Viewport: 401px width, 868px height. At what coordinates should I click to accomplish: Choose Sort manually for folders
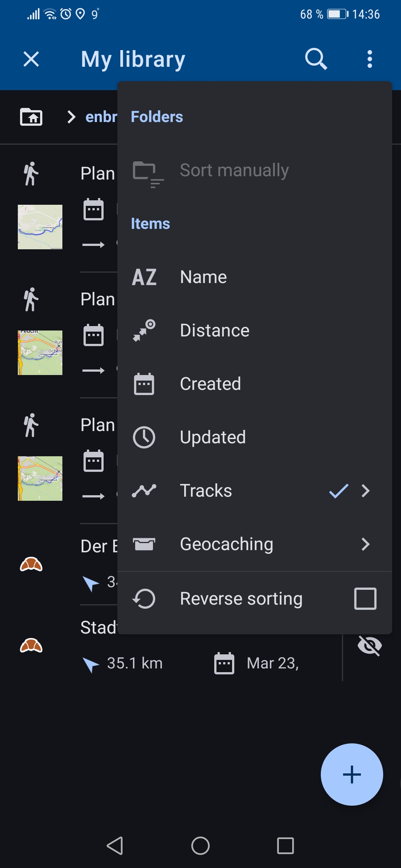click(234, 171)
